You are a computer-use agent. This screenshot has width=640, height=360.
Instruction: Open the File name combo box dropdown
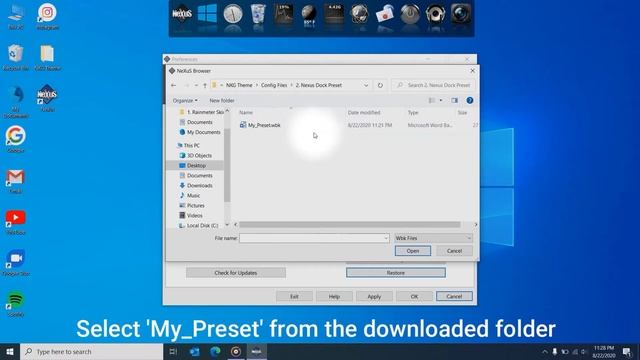point(386,238)
